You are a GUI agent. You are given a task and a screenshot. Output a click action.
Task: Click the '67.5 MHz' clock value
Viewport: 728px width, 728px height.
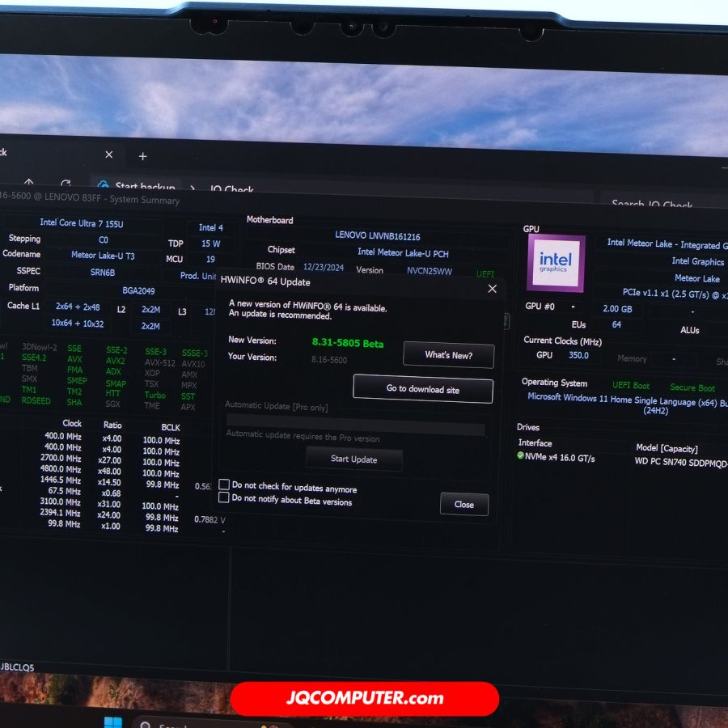click(x=64, y=491)
